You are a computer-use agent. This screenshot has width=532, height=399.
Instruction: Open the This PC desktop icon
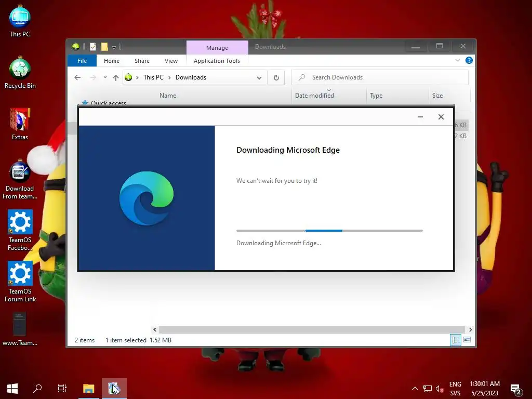coord(20,21)
